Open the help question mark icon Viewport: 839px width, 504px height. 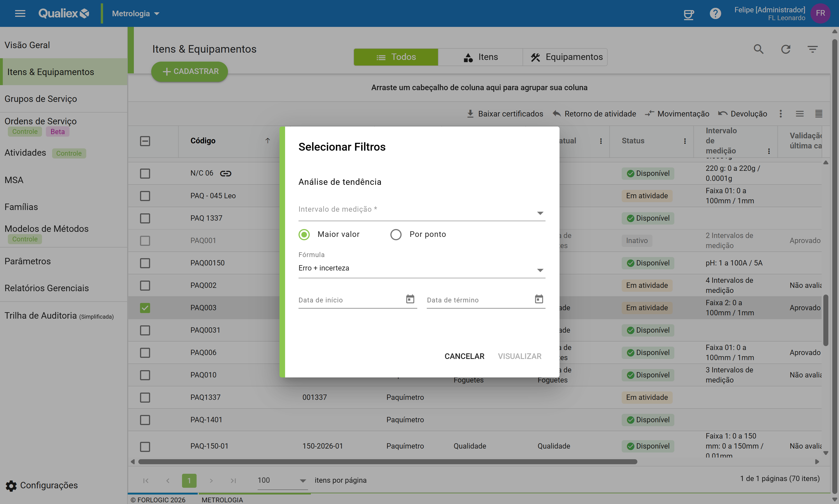pos(715,14)
